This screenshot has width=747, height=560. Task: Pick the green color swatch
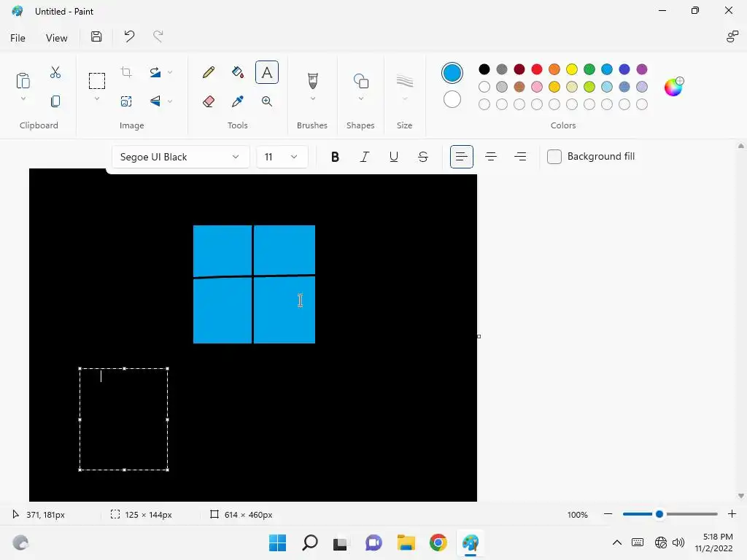click(x=589, y=69)
